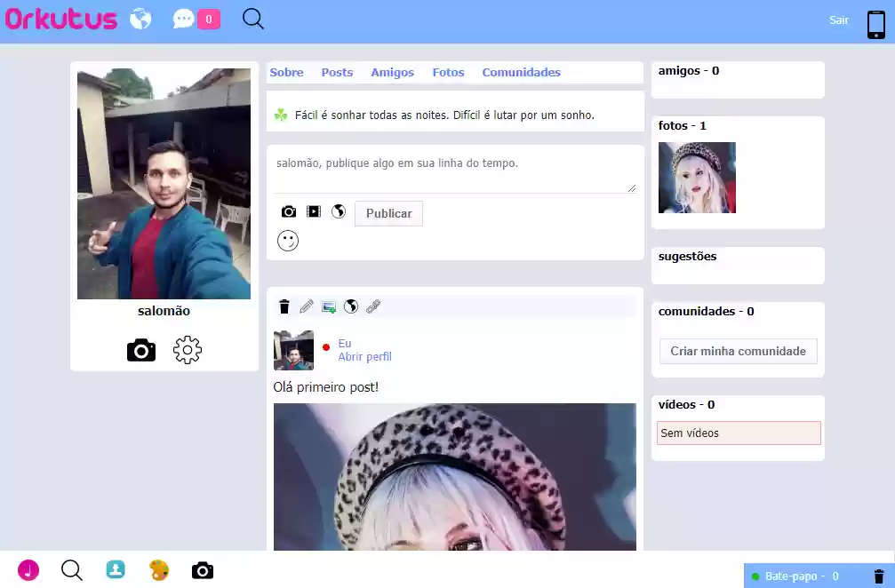
Task: Edit the post with the pencil icon
Action: pos(306,306)
